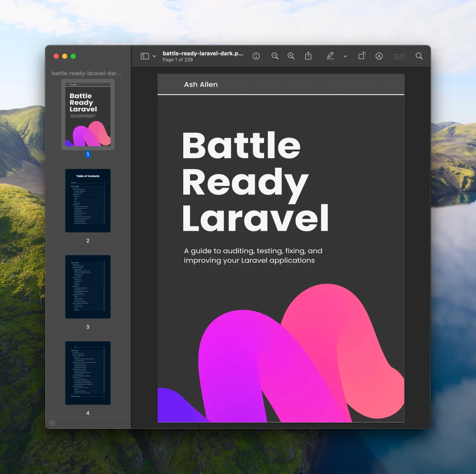Viewport: 476px width, 474px height.
Task: Close the Preview window with the red button
Action: (56, 56)
